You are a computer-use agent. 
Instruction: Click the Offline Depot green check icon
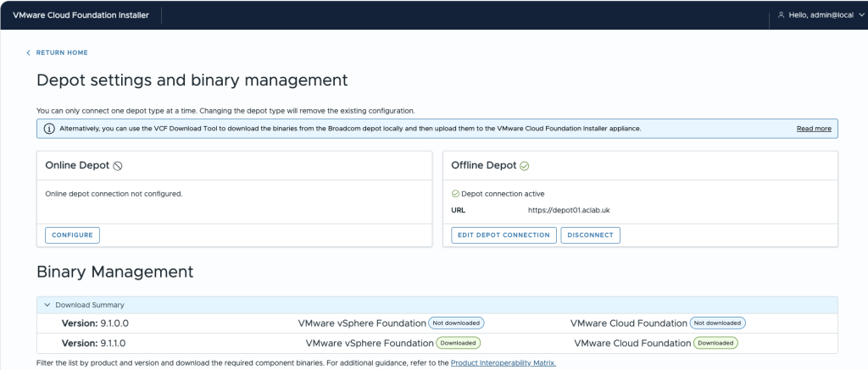click(x=524, y=166)
